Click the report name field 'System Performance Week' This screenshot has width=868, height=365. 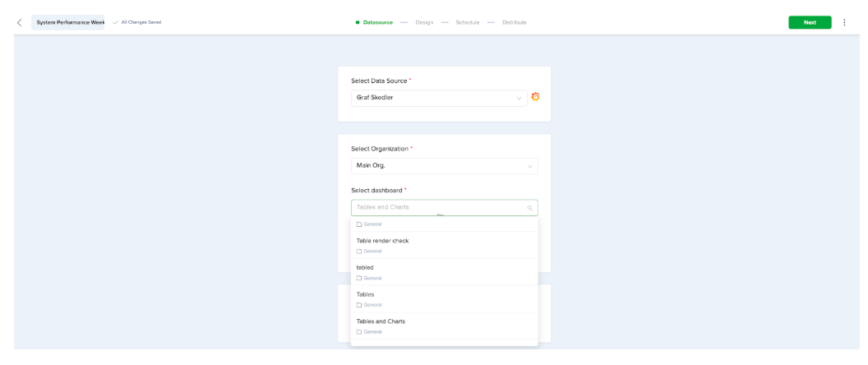tap(70, 22)
